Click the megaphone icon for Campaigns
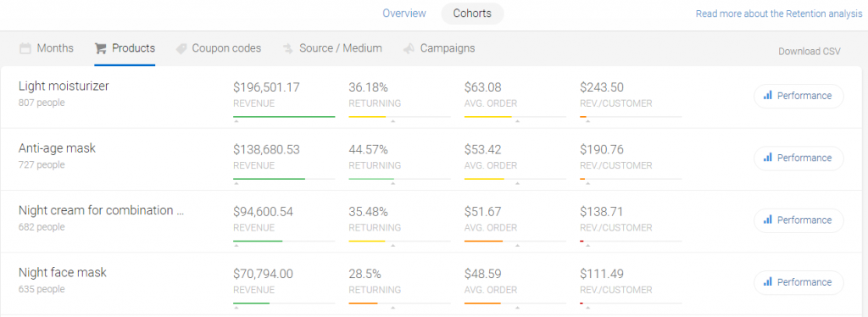This screenshot has height=317, width=868. coord(409,48)
